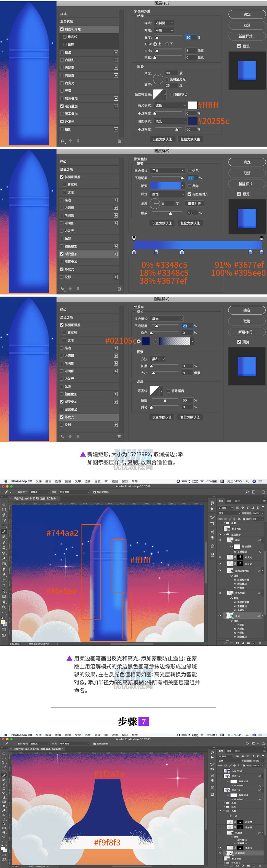267x868 pixels.
Task: Uncheck 与图层对齐 in the 渐变叠加 dialog
Action: (x=189, y=194)
